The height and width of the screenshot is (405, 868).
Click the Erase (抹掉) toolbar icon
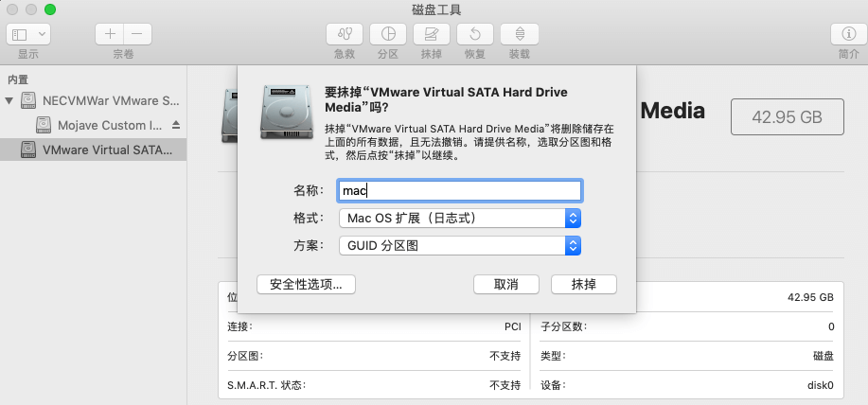click(432, 34)
